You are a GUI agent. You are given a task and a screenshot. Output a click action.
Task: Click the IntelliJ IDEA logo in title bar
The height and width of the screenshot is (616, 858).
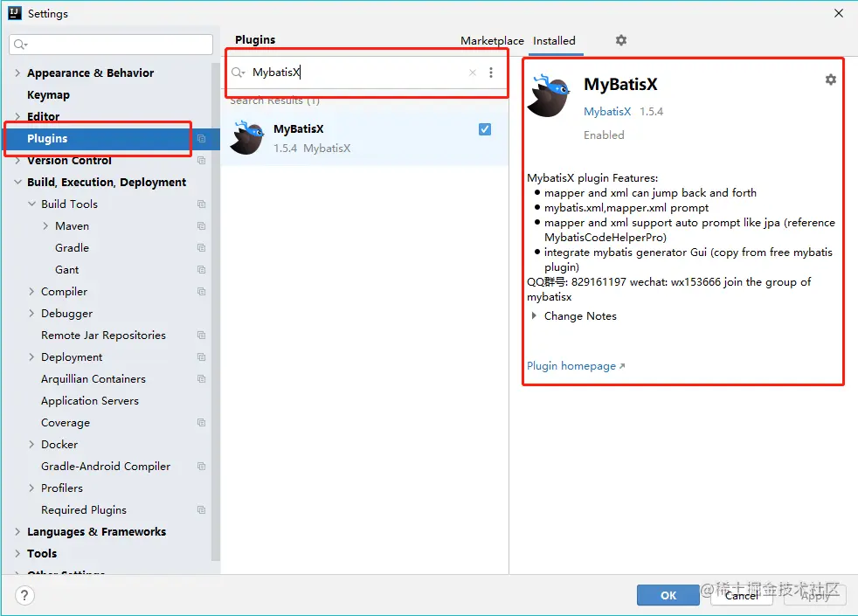[x=15, y=13]
